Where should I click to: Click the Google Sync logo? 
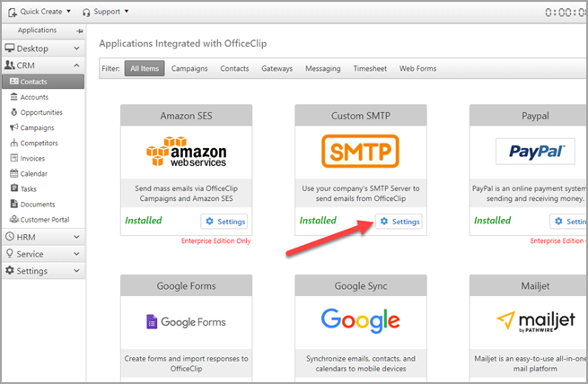(x=360, y=320)
